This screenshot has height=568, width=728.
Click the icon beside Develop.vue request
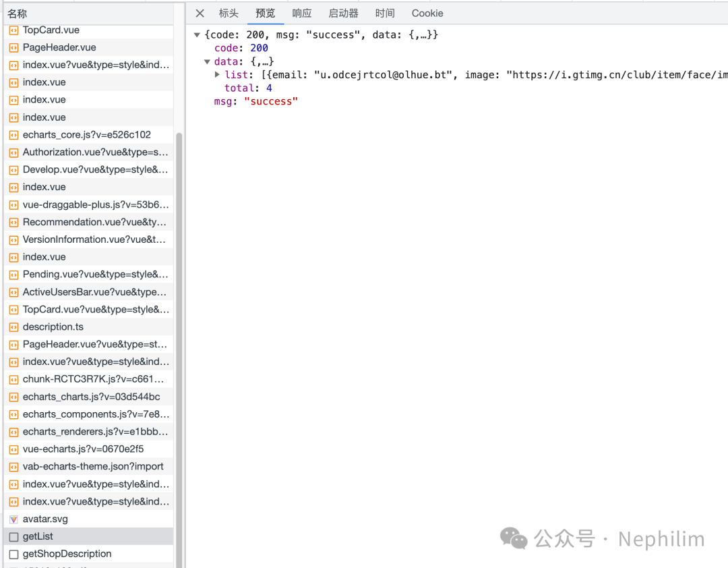click(x=14, y=170)
